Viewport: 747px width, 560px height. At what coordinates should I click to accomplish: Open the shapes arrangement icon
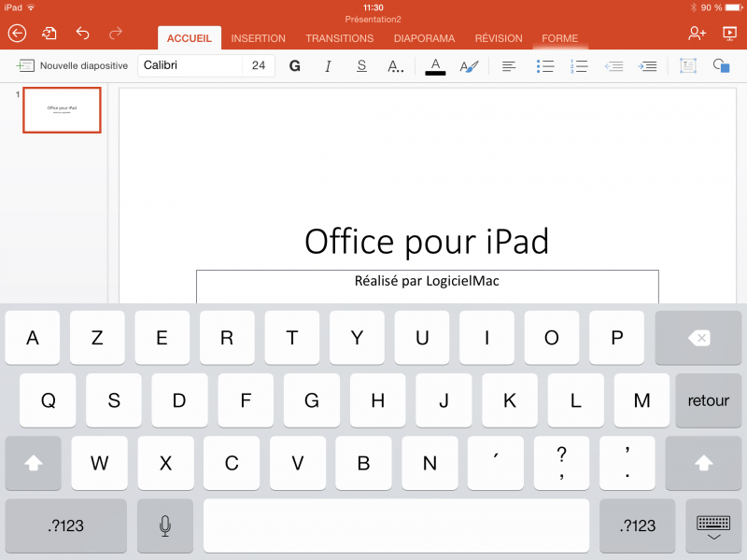(721, 65)
